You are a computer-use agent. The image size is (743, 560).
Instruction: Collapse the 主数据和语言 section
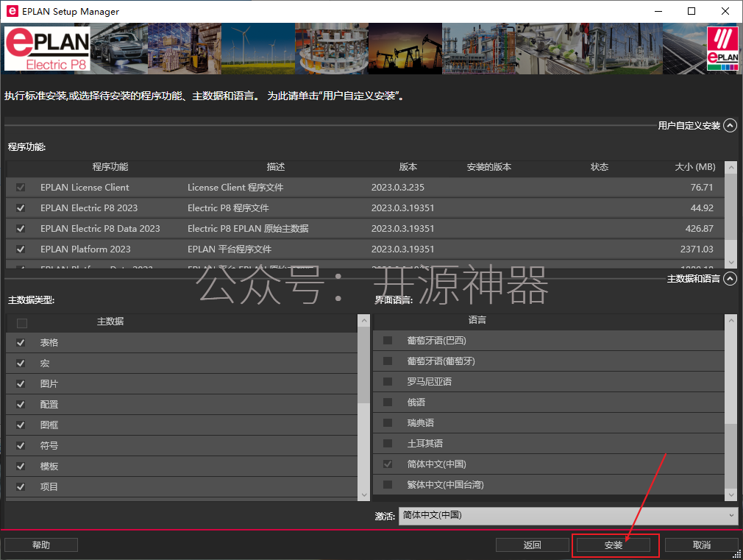click(x=730, y=278)
